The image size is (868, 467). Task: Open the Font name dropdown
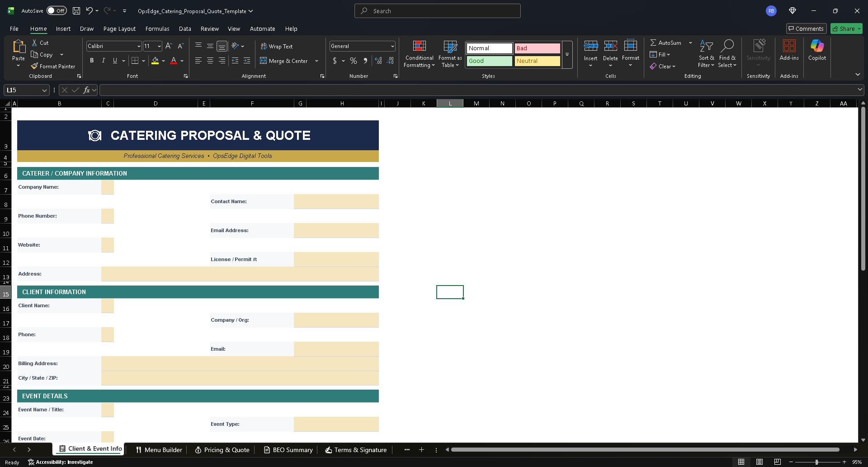138,46
